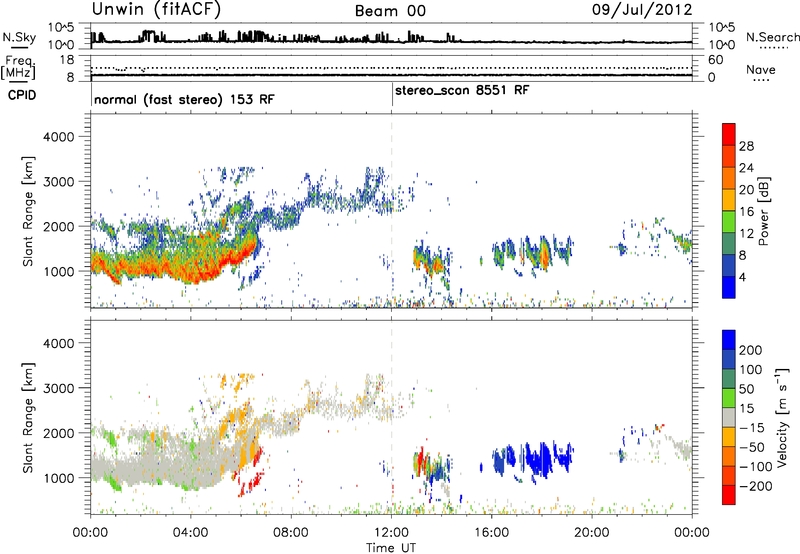
Task: Click the 'Nave' legend label
Action: point(761,70)
